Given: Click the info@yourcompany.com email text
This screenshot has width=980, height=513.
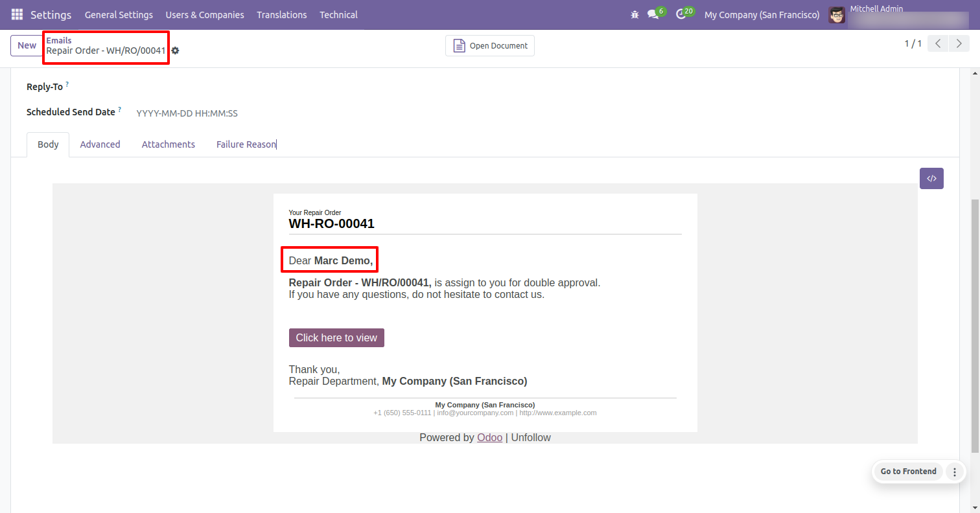Looking at the screenshot, I should tap(475, 413).
